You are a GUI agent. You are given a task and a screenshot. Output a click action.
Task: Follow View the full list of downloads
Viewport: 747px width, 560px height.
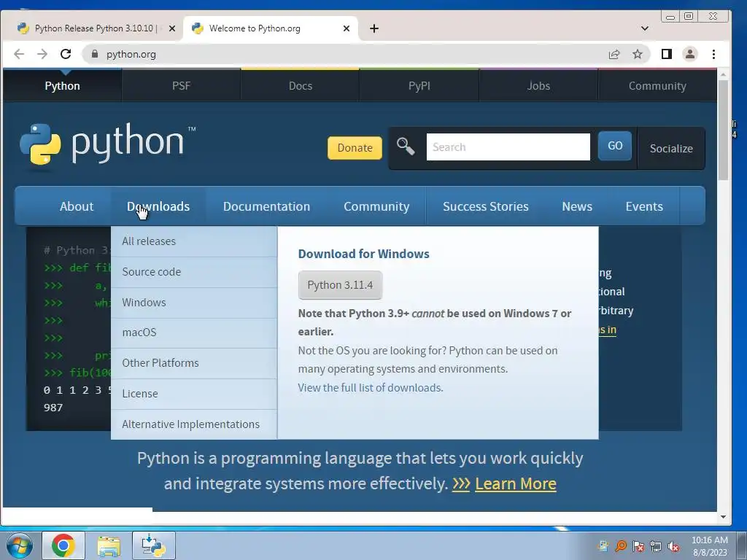point(370,388)
